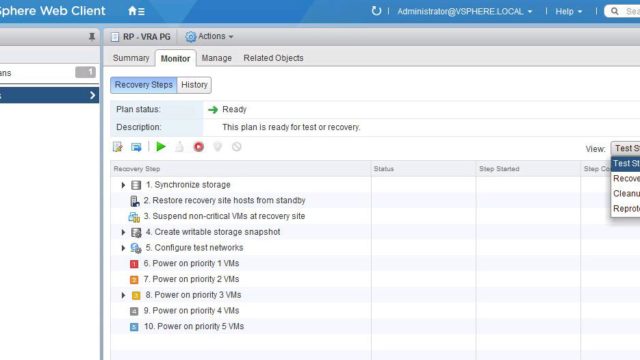Select '8. Power on priority 3 VMs' text
This screenshot has width=640, height=360.
point(193,295)
